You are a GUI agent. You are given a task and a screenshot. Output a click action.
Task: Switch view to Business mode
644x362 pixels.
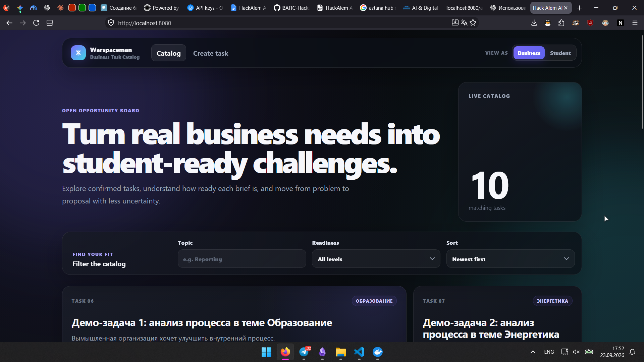click(529, 53)
